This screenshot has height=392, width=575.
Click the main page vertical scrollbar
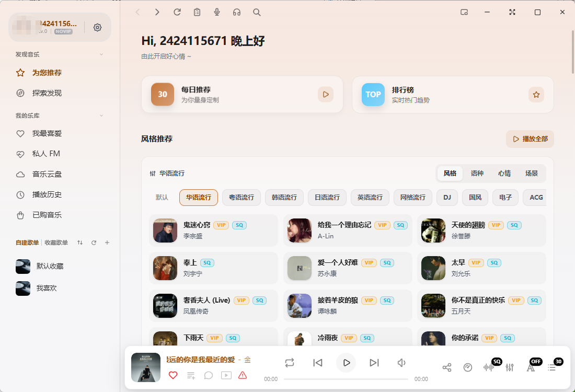573,52
